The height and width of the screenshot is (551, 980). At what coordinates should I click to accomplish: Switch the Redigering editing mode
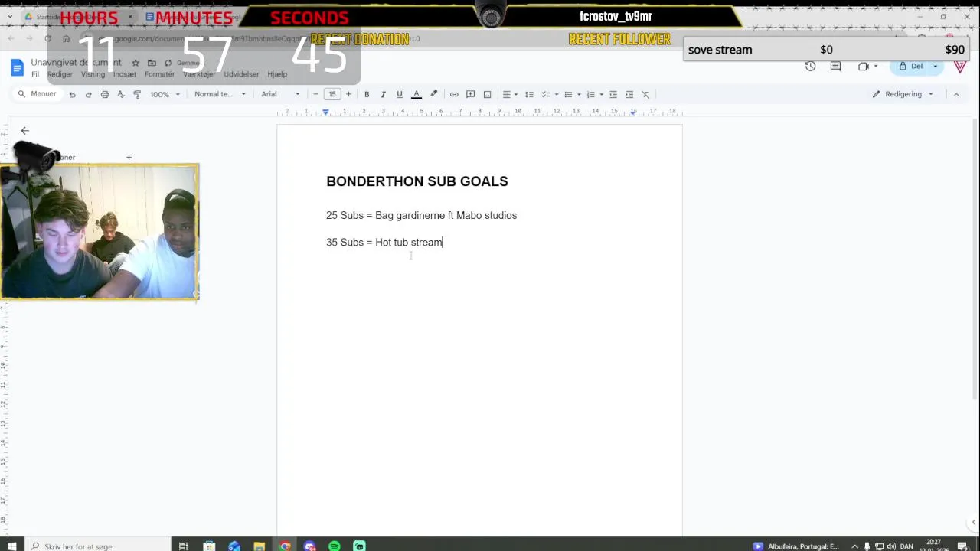tap(903, 94)
